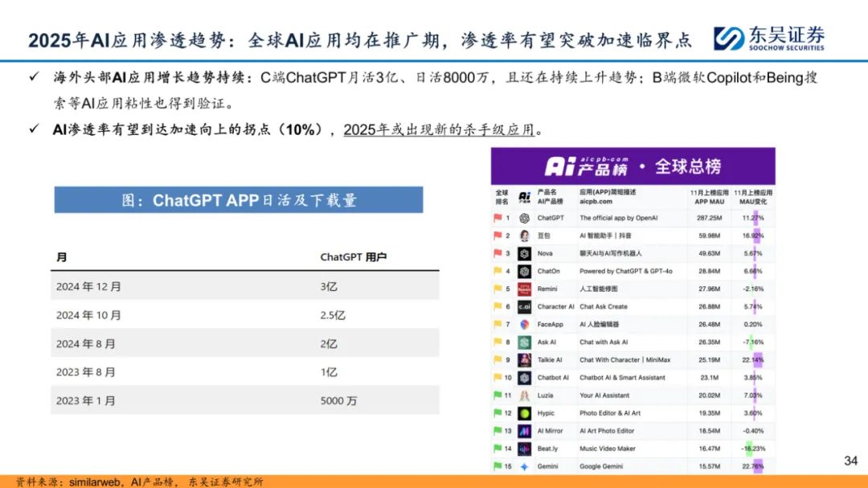868x488 pixels.
Task: Click the 月 column header
Action: tap(61, 257)
